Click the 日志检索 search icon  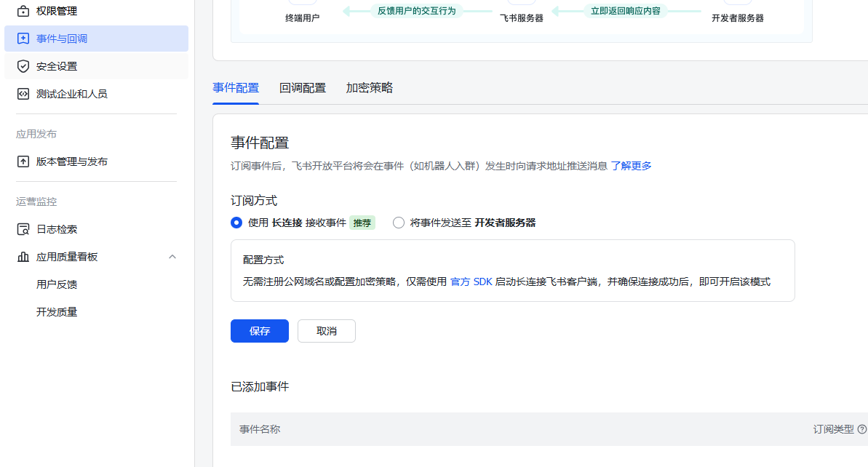(x=23, y=229)
